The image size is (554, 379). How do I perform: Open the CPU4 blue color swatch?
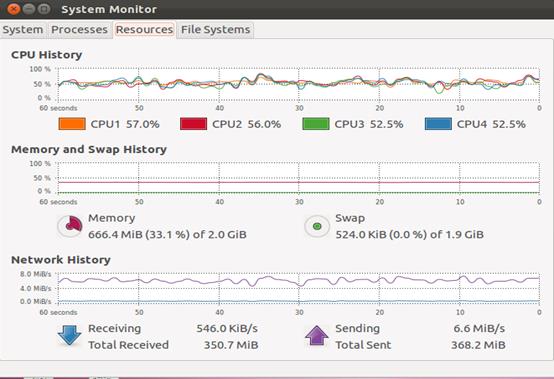click(438, 124)
